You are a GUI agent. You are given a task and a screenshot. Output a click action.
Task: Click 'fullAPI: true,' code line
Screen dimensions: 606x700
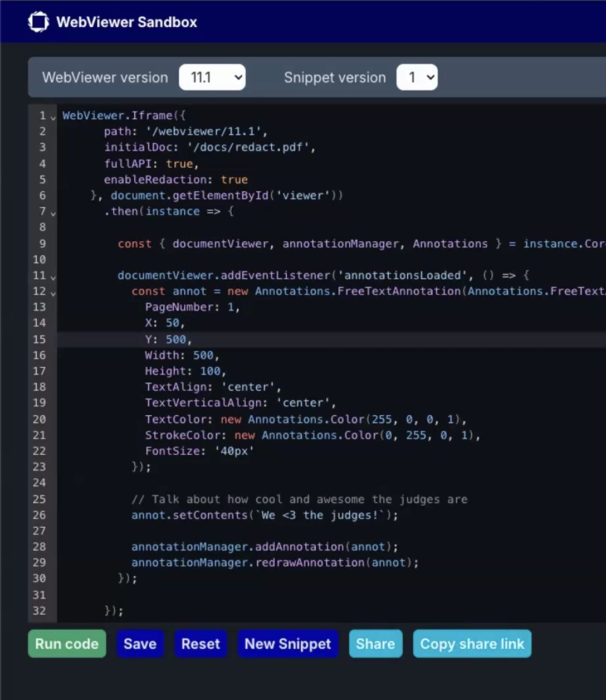tap(151, 164)
